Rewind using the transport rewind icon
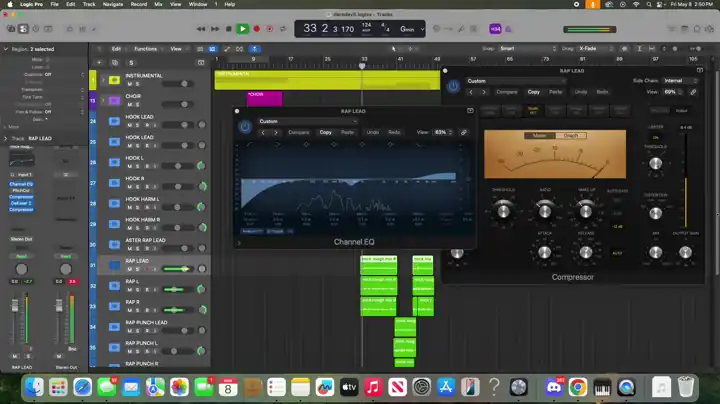The height and width of the screenshot is (404, 720). (201, 29)
